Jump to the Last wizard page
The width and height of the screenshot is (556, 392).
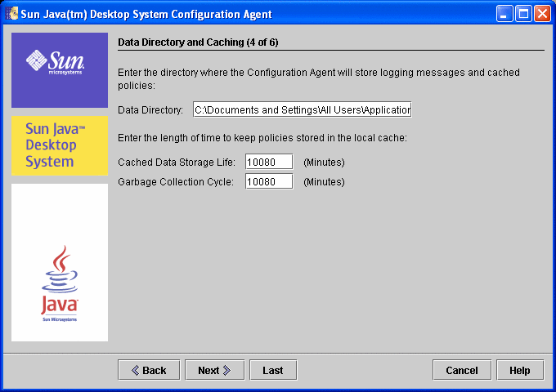(273, 370)
